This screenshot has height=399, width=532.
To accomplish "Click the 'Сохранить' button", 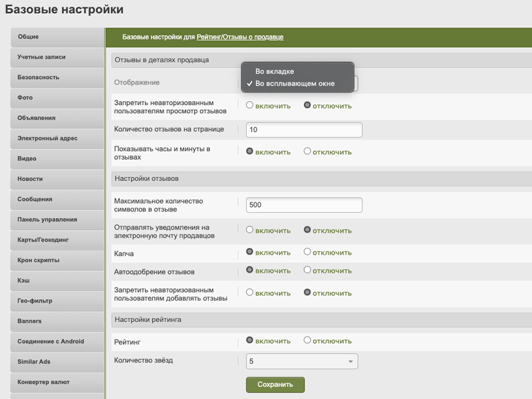I will 275,384.
